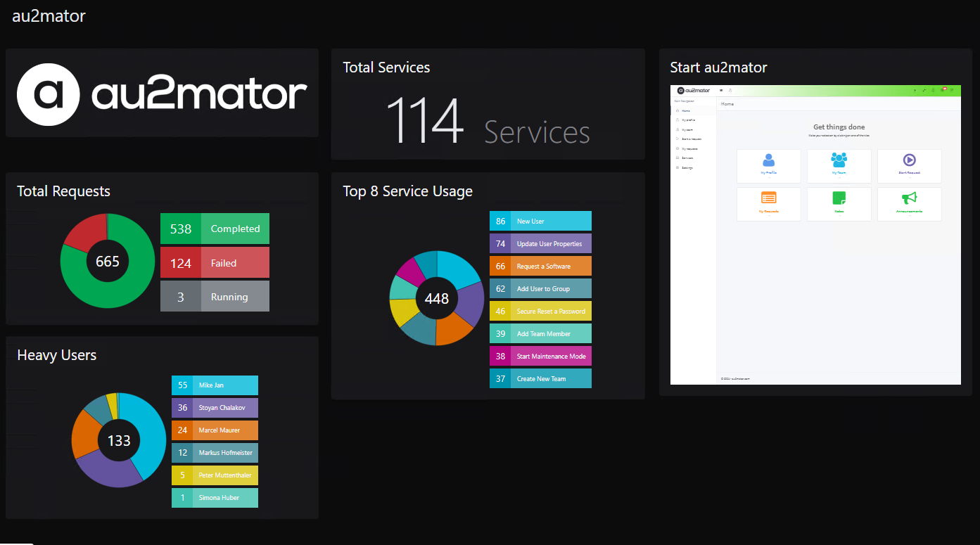Select My team in the preview sidebar
The width and height of the screenshot is (980, 545).
pos(693,130)
